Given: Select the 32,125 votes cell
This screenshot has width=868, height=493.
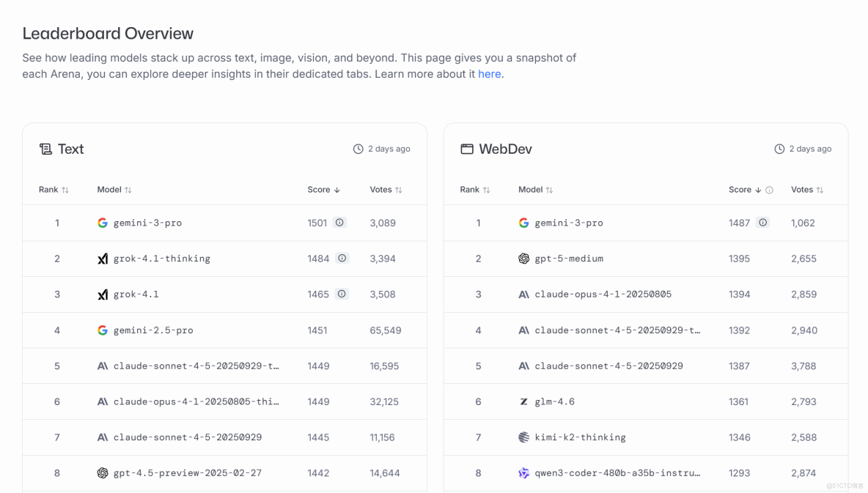Looking at the screenshot, I should click(384, 401).
